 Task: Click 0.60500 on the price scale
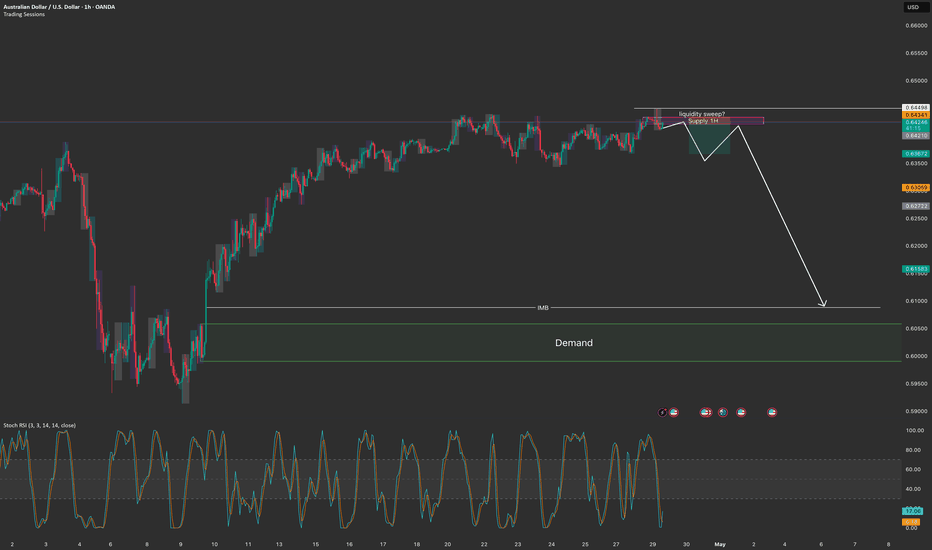[x=916, y=328]
